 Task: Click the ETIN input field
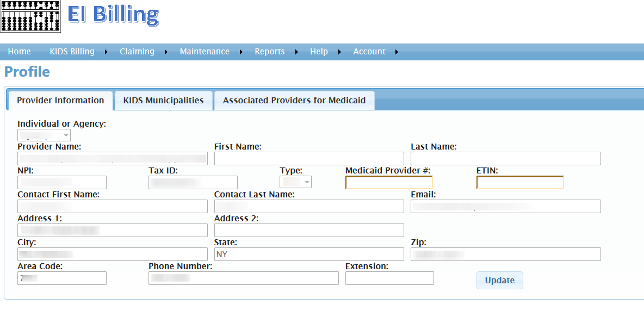tap(520, 183)
